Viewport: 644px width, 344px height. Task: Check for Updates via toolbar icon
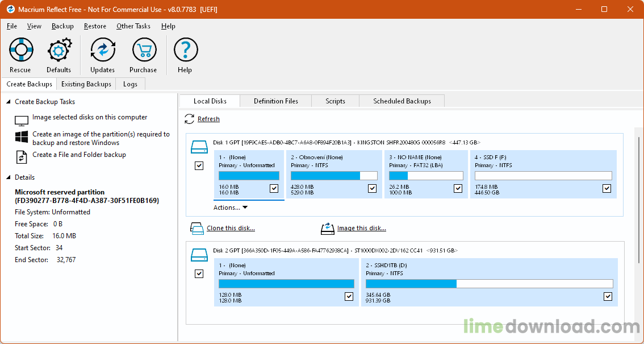click(x=103, y=50)
